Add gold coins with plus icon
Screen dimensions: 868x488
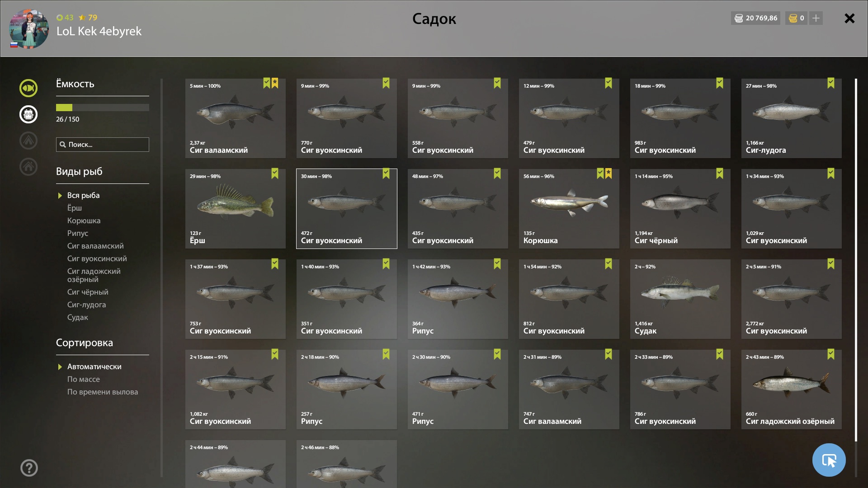tap(816, 18)
